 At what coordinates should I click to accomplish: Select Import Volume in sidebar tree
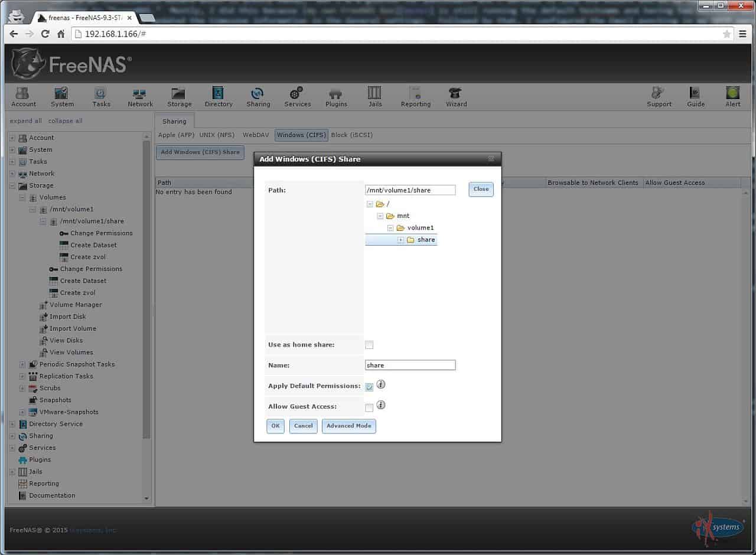(x=73, y=328)
